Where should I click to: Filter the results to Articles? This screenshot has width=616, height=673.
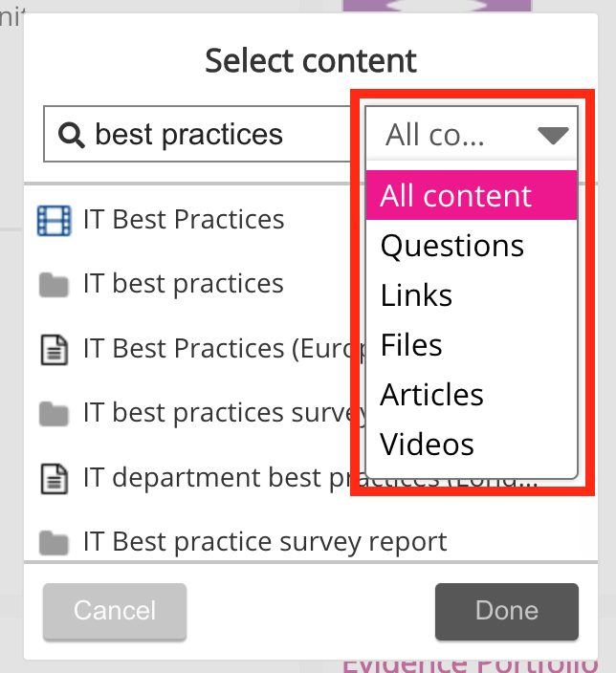coord(431,395)
